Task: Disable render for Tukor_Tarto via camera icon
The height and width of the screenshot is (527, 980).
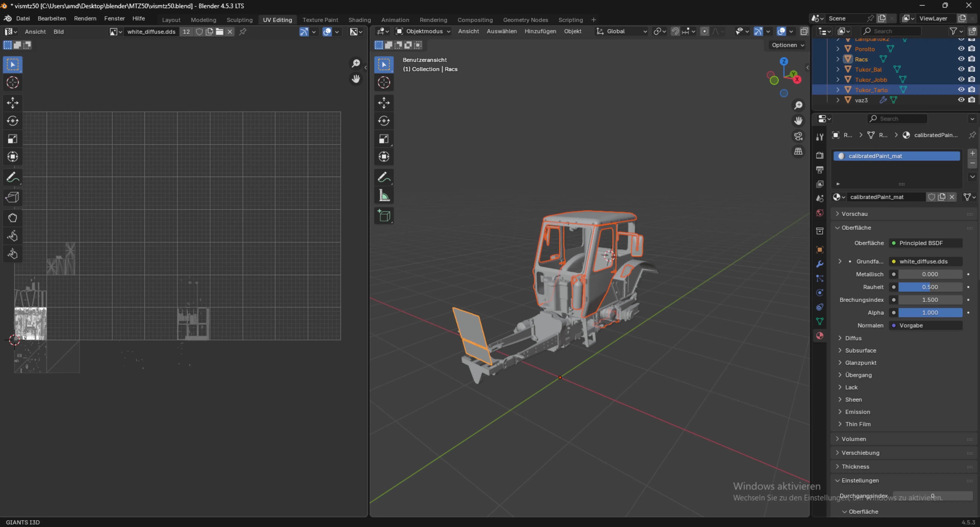Action: click(972, 90)
